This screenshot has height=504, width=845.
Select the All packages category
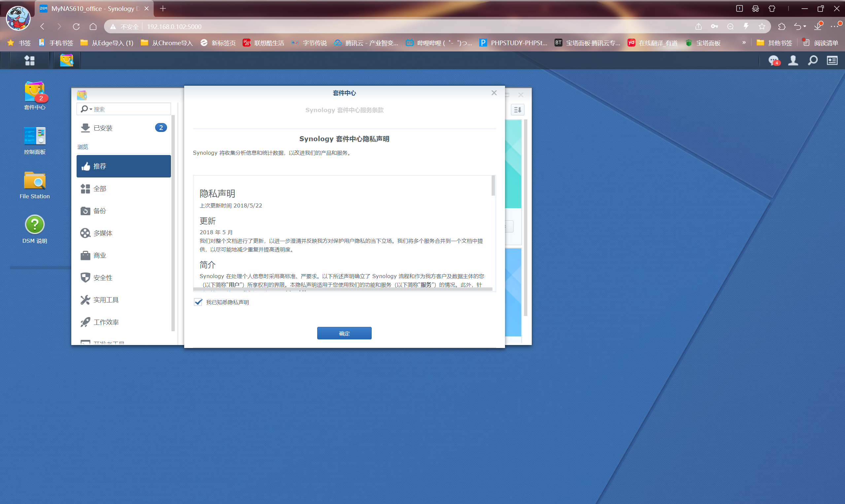pos(124,188)
